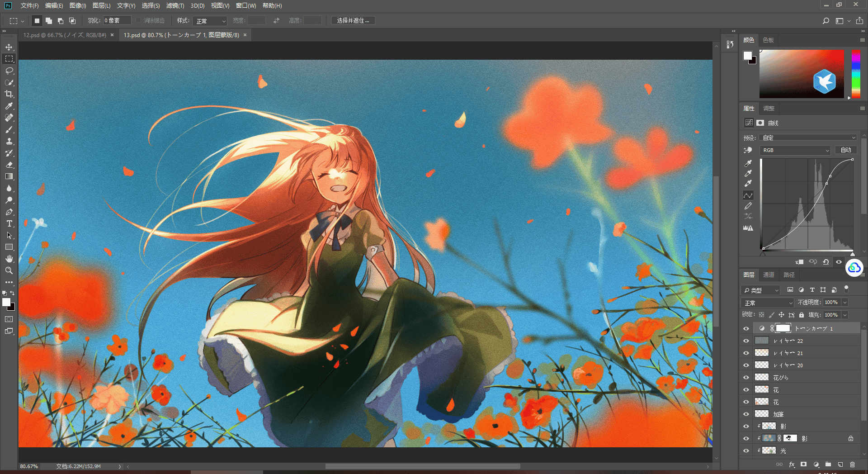Viewport: 868px width, 474px height.
Task: Click the hue spectrum strip in color panel
Action: [856, 74]
